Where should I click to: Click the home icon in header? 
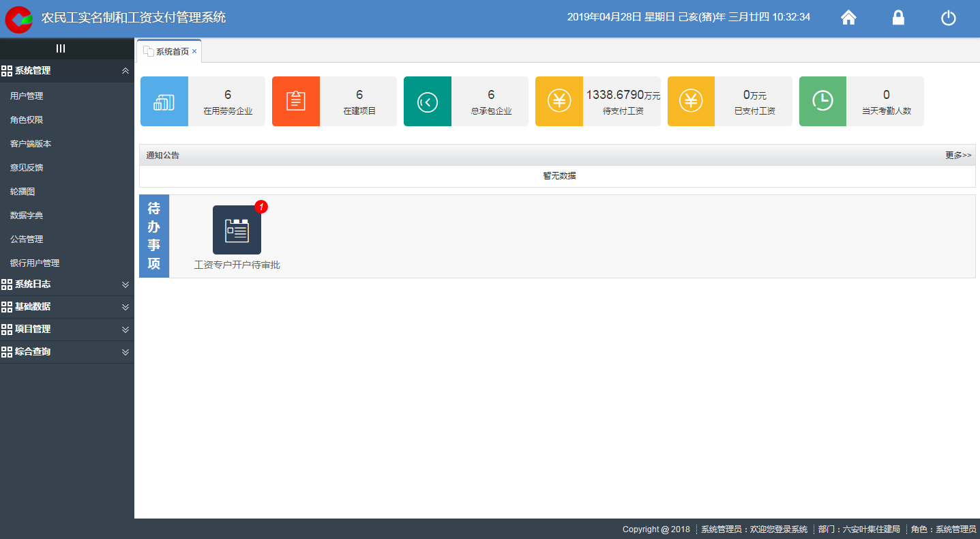[x=848, y=18]
